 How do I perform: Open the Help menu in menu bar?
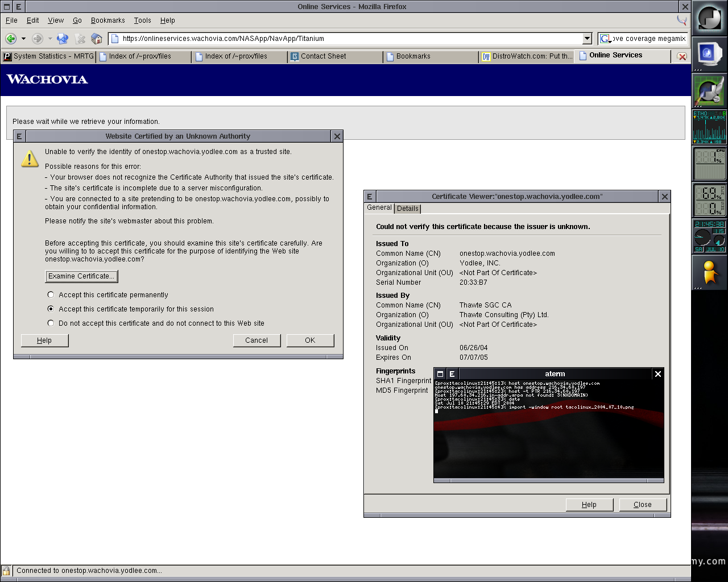coord(168,20)
